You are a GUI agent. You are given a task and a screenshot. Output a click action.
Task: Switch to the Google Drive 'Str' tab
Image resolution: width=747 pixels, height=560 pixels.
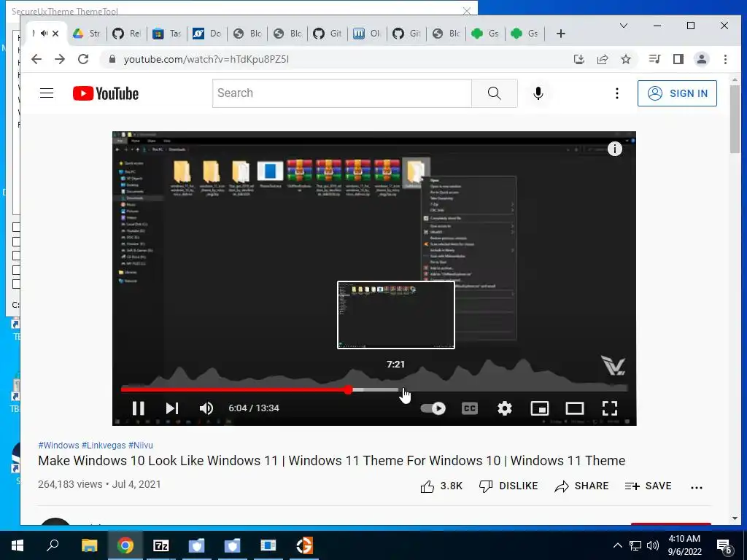(x=87, y=34)
